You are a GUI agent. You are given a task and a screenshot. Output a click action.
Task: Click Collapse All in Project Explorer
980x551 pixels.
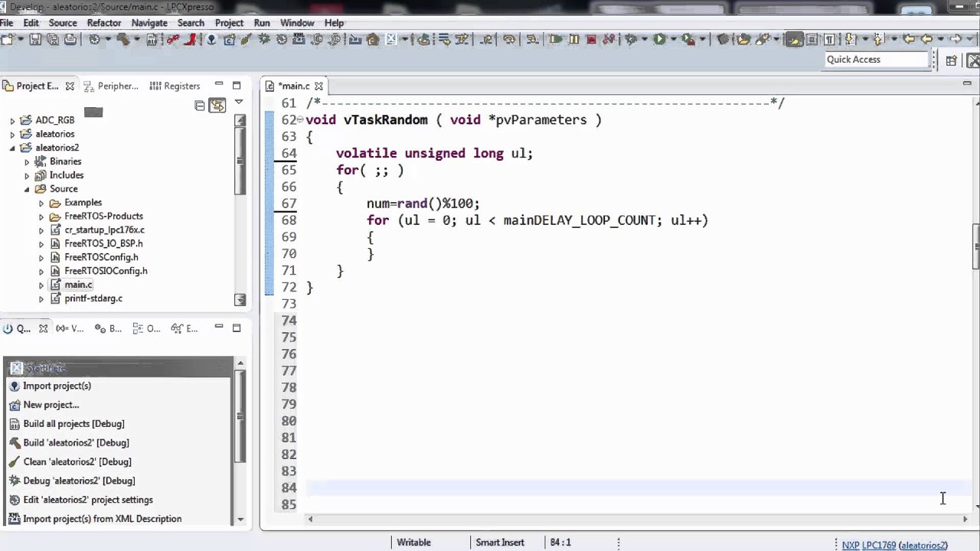pos(200,106)
